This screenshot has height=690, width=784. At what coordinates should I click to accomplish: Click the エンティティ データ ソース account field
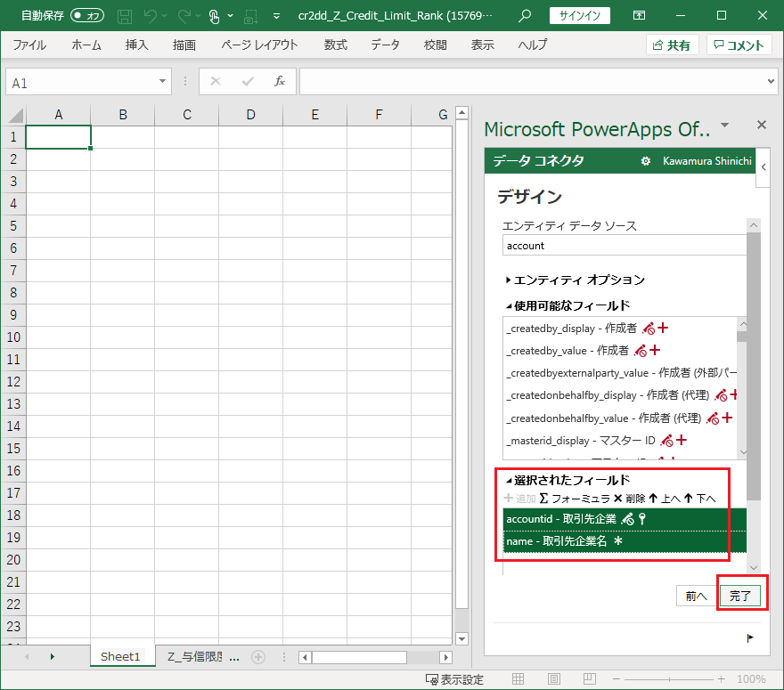tap(625, 246)
